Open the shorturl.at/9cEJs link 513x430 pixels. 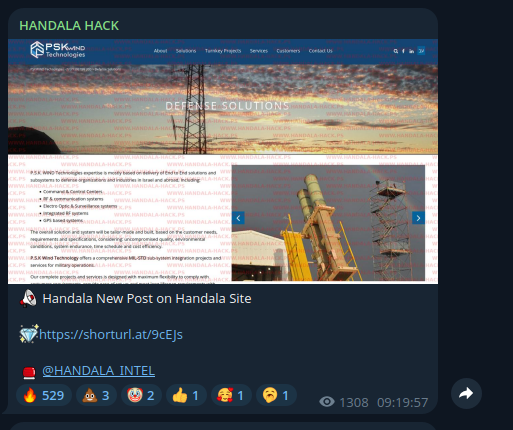tap(111, 334)
